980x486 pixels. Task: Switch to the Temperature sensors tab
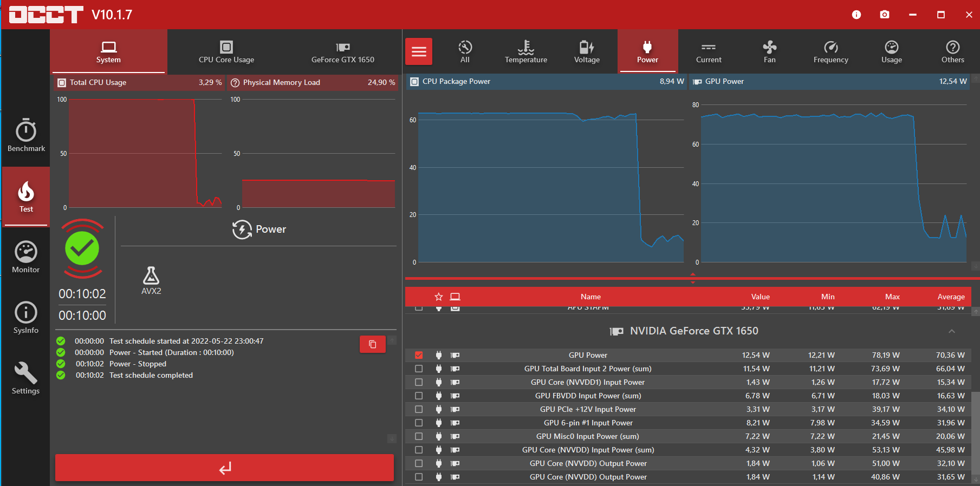pyautogui.click(x=526, y=51)
